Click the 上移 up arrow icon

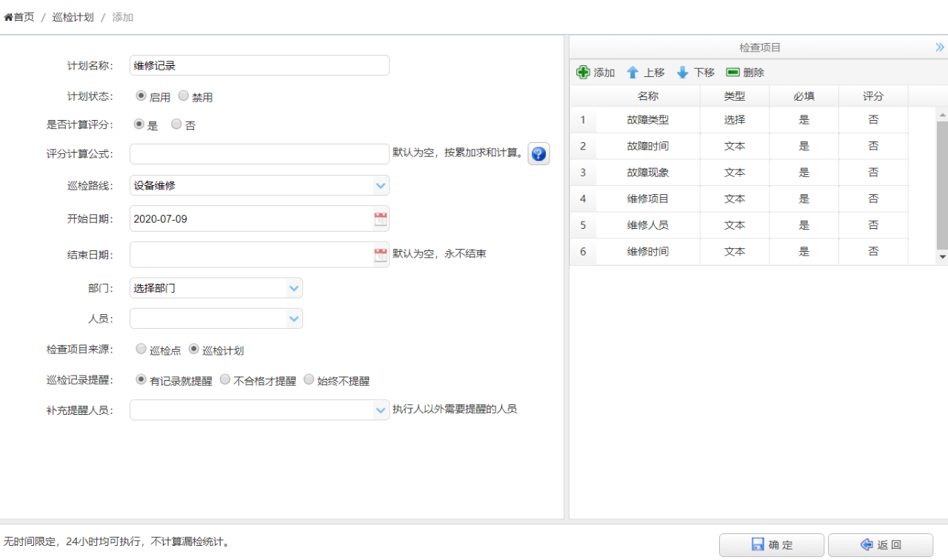632,73
